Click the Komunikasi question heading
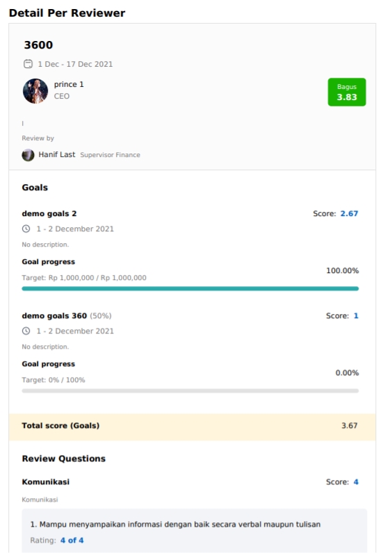This screenshot has height=553, width=392. (45, 481)
